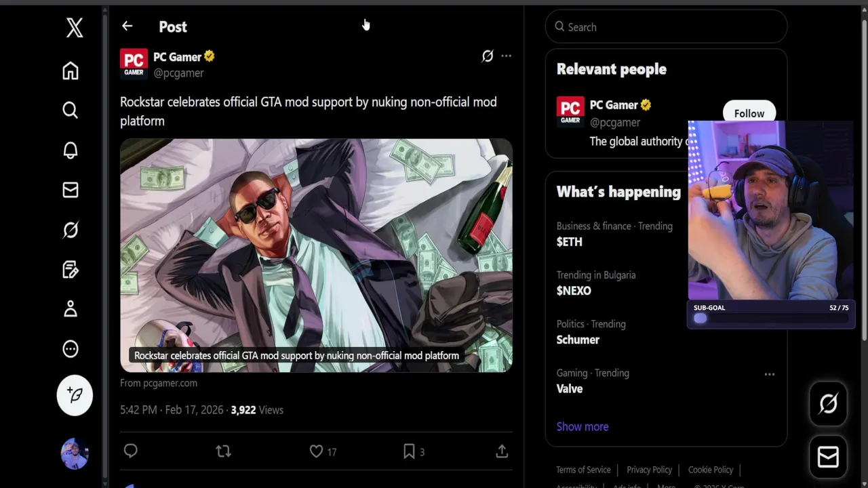Open post's three-dot more options

click(507, 56)
